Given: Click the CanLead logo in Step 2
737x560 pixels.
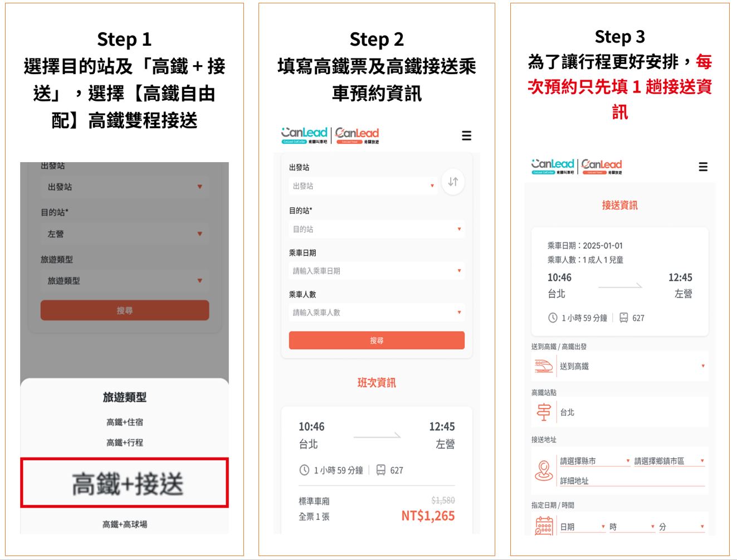Looking at the screenshot, I should 304,134.
